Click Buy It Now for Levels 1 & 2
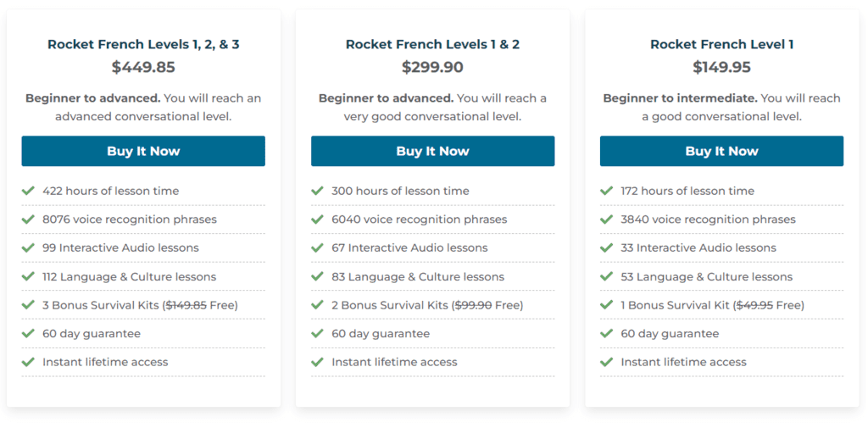The width and height of the screenshot is (868, 428). (x=432, y=151)
